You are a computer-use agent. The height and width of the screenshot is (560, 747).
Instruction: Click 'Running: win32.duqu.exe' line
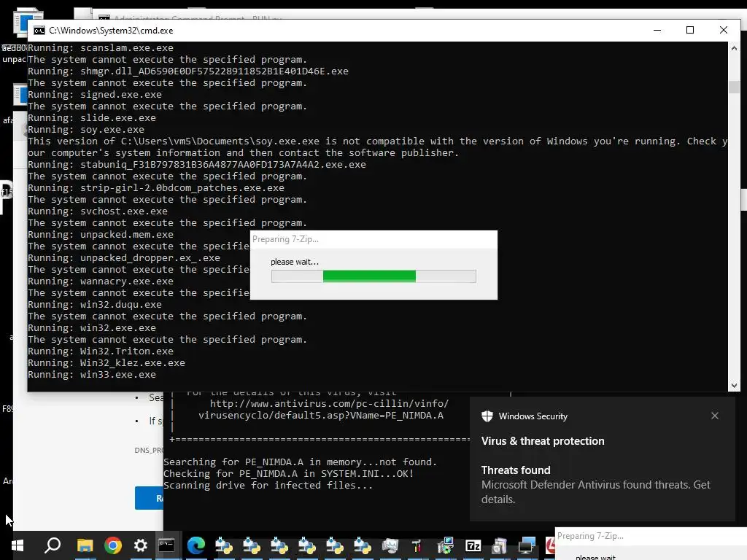pyautogui.click(x=94, y=304)
